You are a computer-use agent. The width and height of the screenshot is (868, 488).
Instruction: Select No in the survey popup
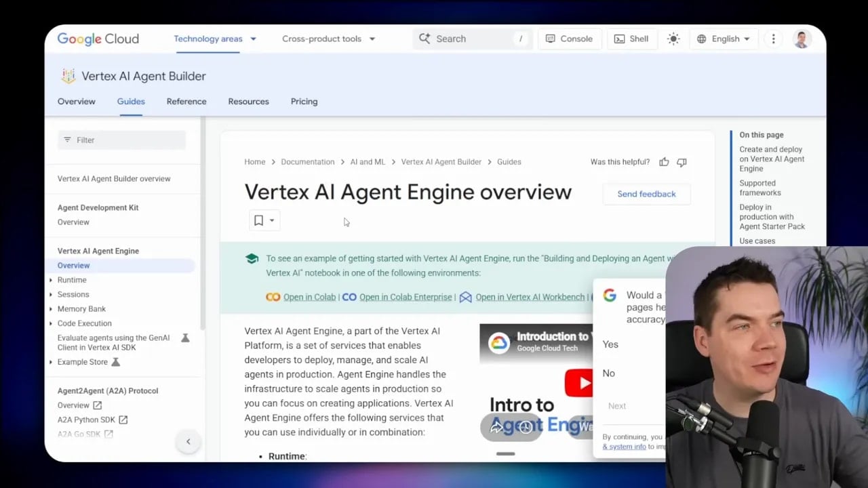pos(609,373)
